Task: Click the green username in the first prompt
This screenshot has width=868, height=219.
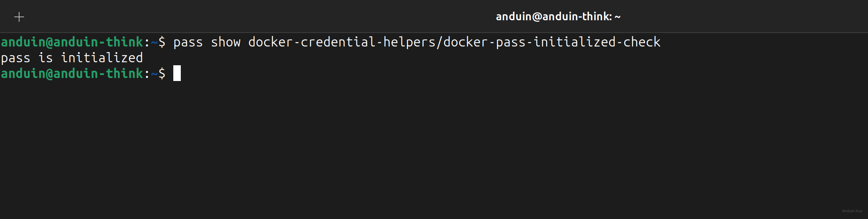Action: (x=72, y=42)
